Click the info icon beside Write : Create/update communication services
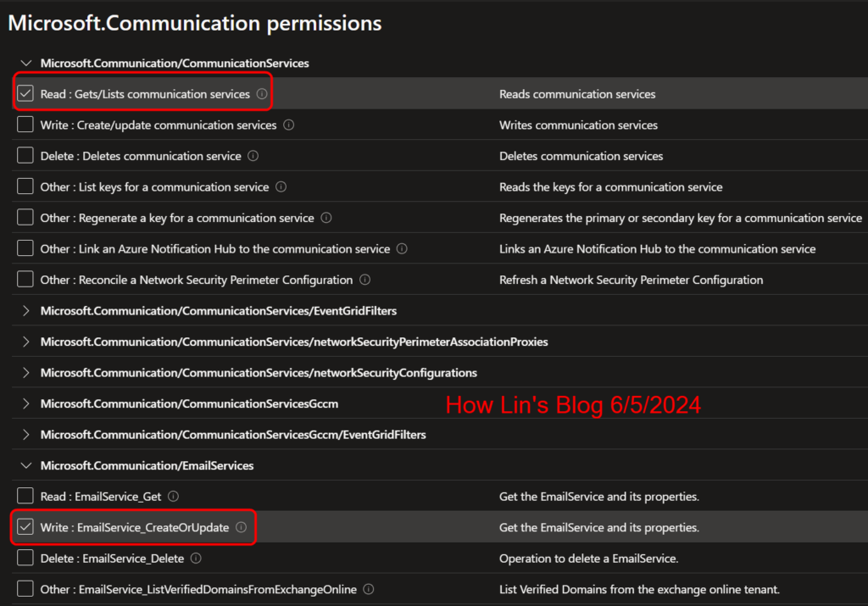Viewport: 868px width, 606px height. click(288, 125)
